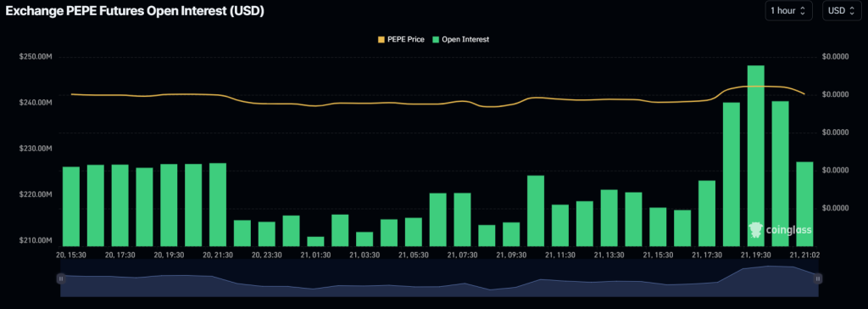Click the 20, 17:30 x-axis label
The width and height of the screenshot is (868, 309).
point(120,255)
